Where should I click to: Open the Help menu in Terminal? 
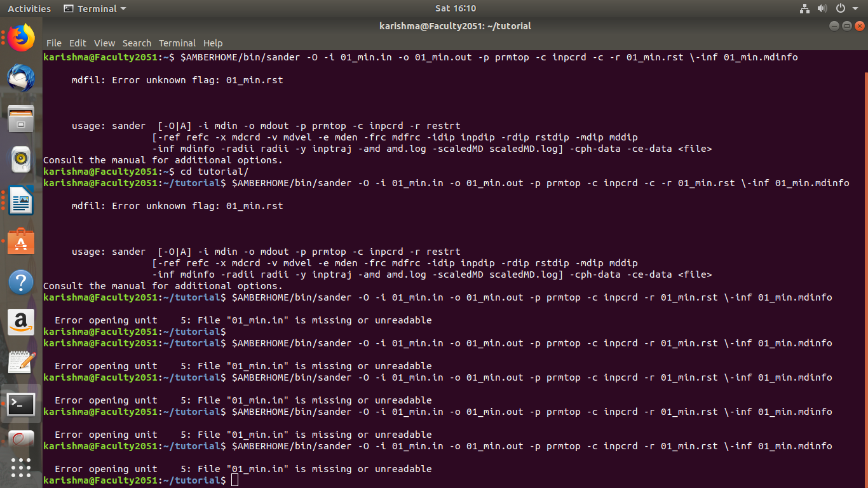click(x=213, y=43)
